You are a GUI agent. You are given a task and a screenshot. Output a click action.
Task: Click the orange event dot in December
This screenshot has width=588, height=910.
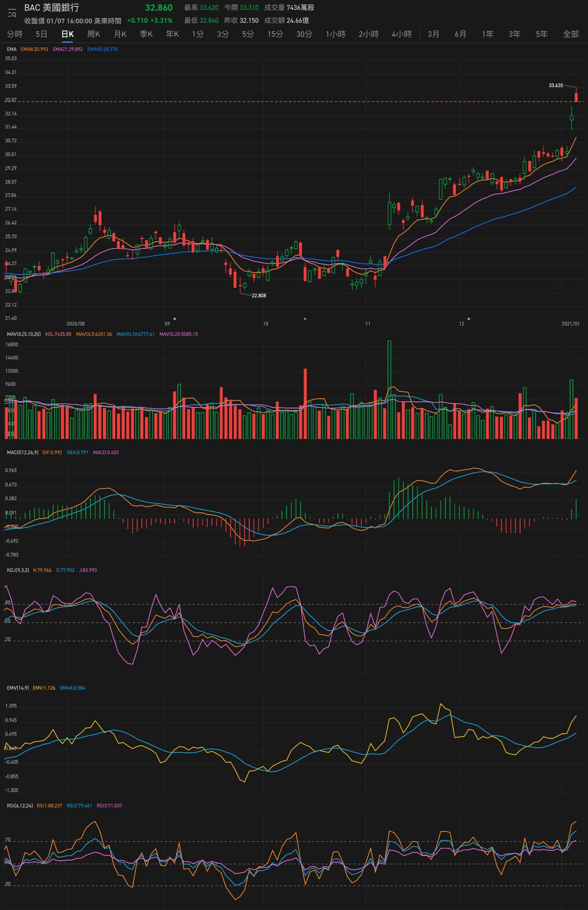click(468, 319)
